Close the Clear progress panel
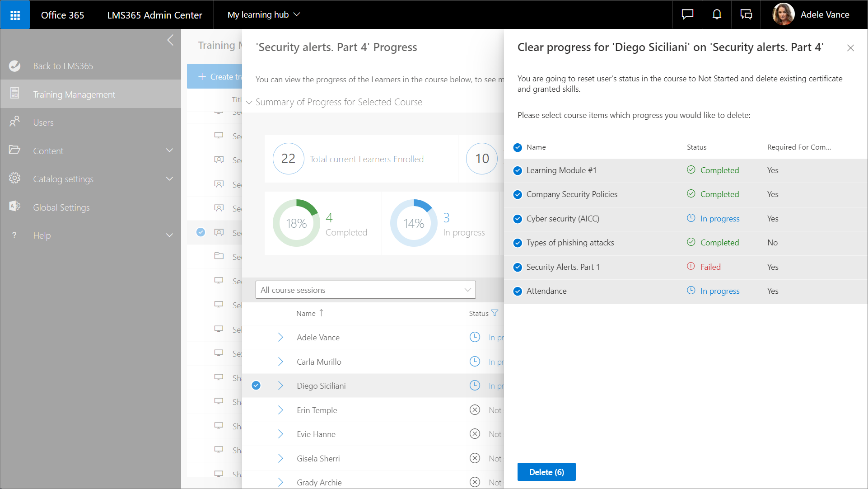The width and height of the screenshot is (868, 489). tap(850, 48)
